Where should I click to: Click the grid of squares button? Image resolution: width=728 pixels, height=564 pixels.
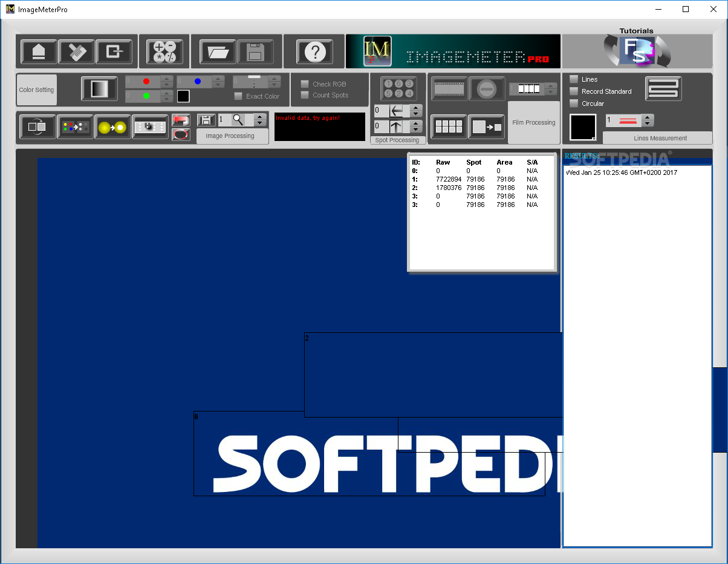tap(449, 127)
